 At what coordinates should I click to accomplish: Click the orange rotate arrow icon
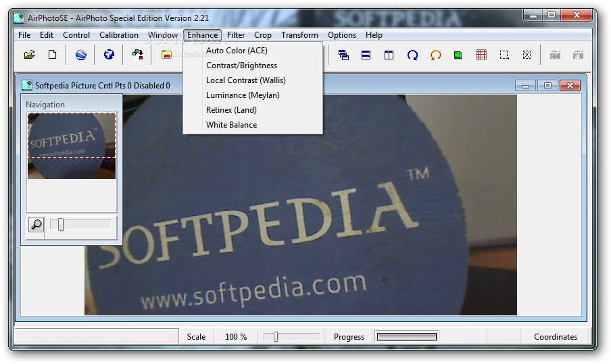pos(435,55)
